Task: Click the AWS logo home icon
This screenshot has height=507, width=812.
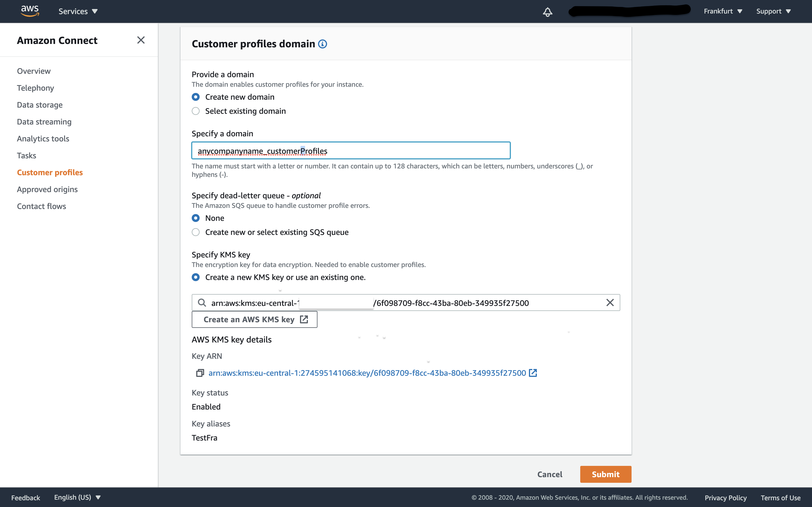Action: point(30,11)
